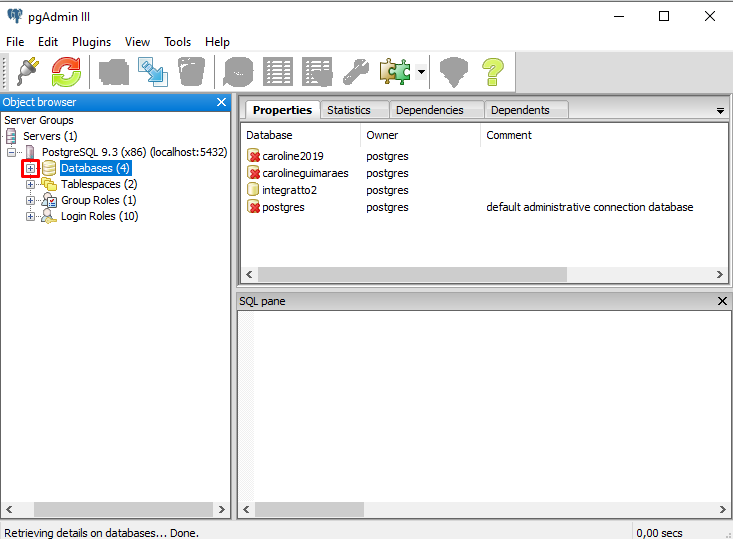Image resolution: width=733 pixels, height=539 pixels.
Task: Expand the Login Roles (10) node
Action: [x=30, y=216]
